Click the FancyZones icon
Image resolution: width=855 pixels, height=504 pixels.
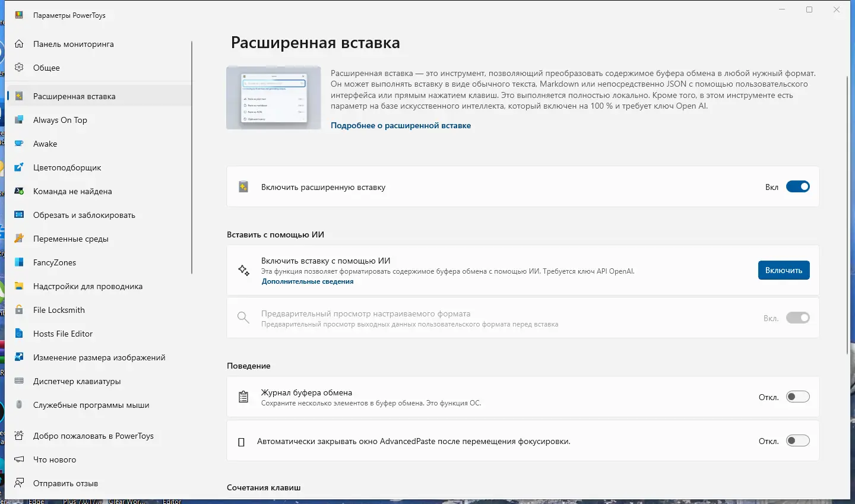[19, 262]
